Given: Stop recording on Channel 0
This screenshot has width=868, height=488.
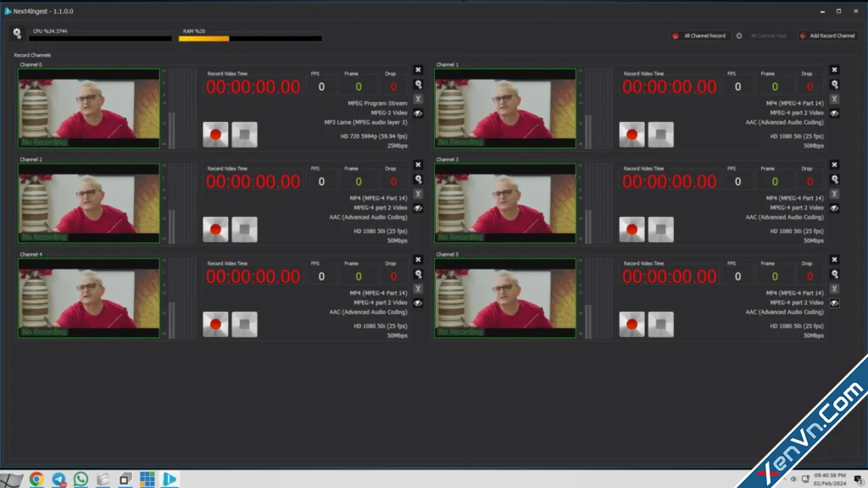Looking at the screenshot, I should pos(244,135).
